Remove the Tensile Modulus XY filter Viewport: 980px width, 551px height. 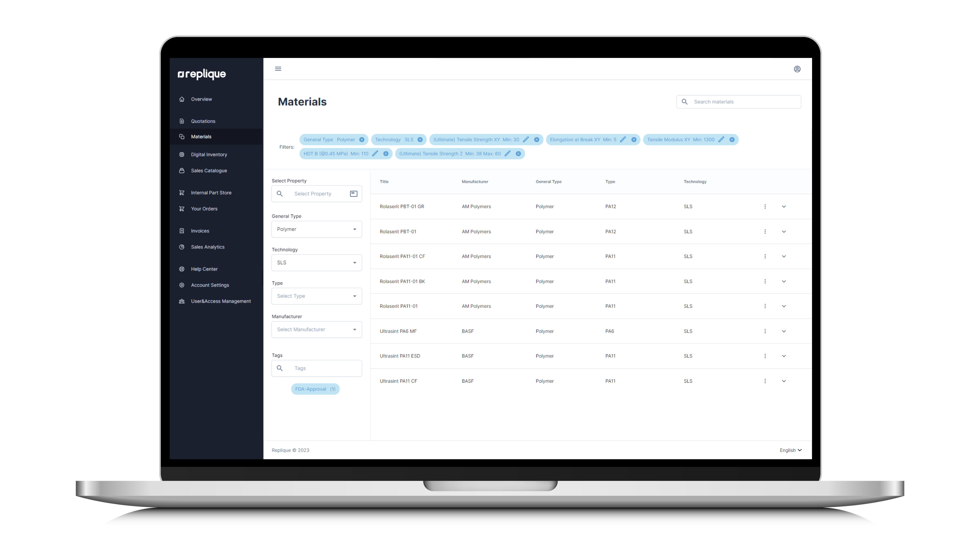(732, 139)
